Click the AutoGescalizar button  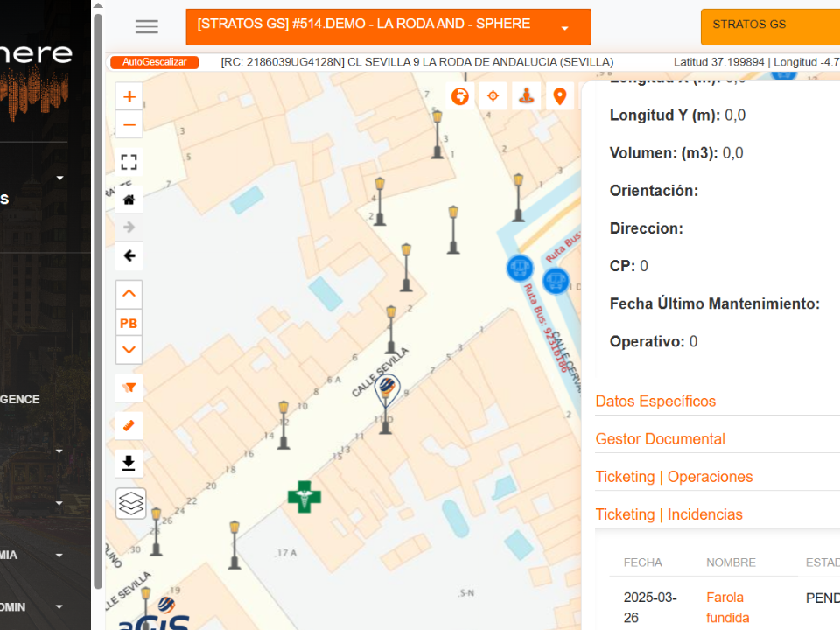pos(154,62)
